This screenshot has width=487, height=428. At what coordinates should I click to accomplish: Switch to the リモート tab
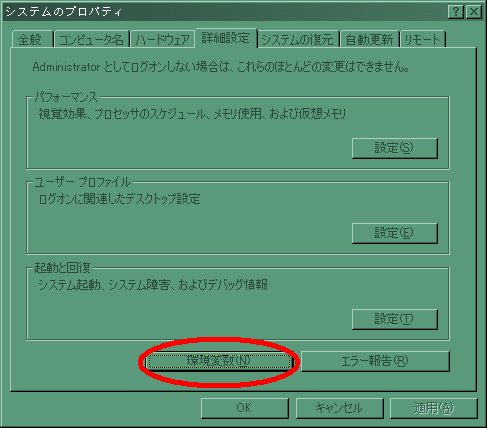tap(422, 40)
